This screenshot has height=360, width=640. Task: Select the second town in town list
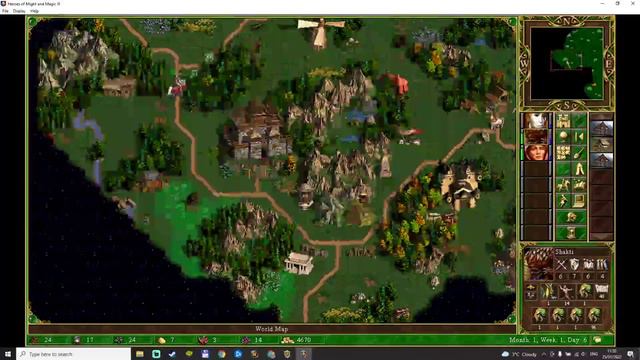[x=602, y=144]
